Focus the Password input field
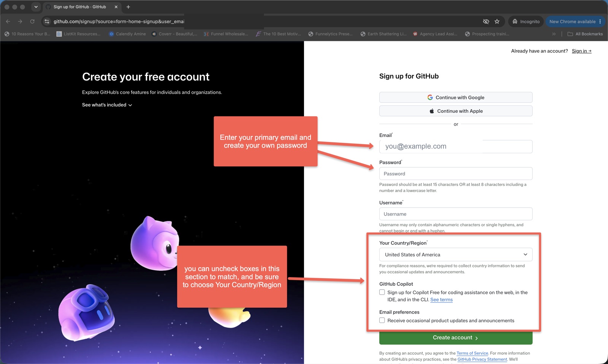 (x=456, y=173)
